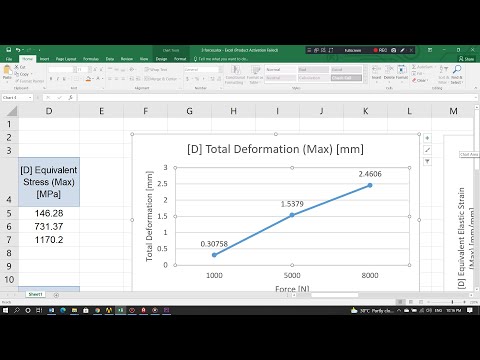Click the Paste clipboard icon
This screenshot has height=360, width=480.
[7, 71]
